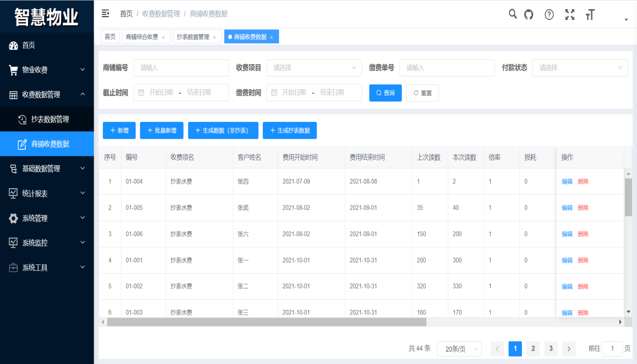Expand the 系统监控 sidebar menu
The height and width of the screenshot is (364, 637).
47,243
